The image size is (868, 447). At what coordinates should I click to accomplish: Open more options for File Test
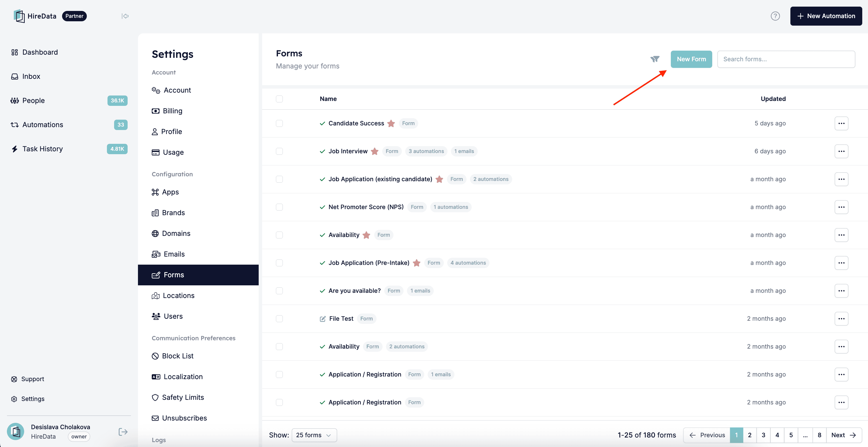tap(841, 318)
